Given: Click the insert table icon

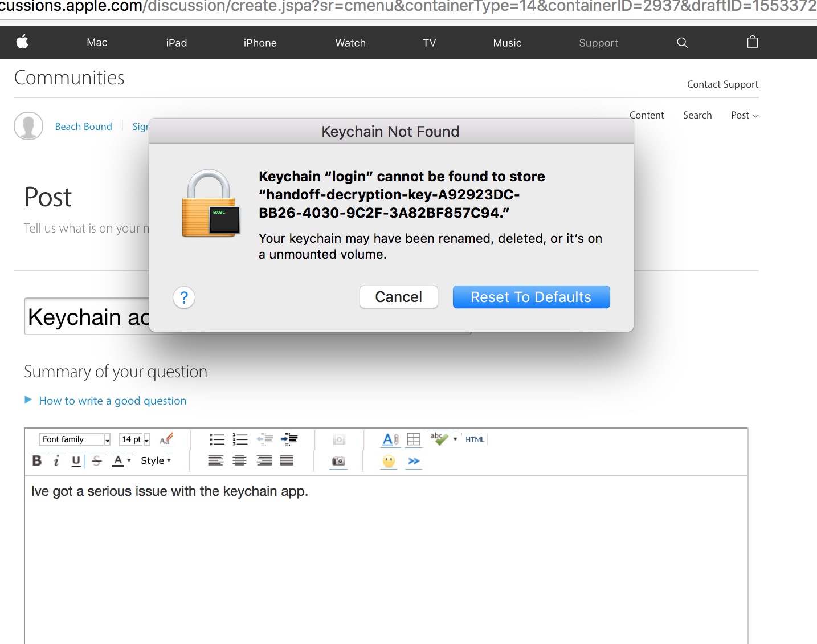Looking at the screenshot, I should click(414, 439).
